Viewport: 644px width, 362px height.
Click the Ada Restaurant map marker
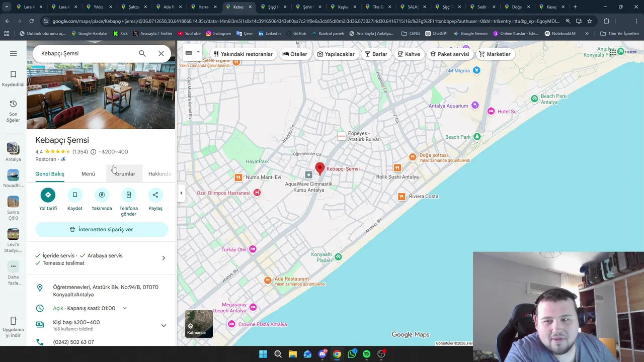[x=268, y=280]
